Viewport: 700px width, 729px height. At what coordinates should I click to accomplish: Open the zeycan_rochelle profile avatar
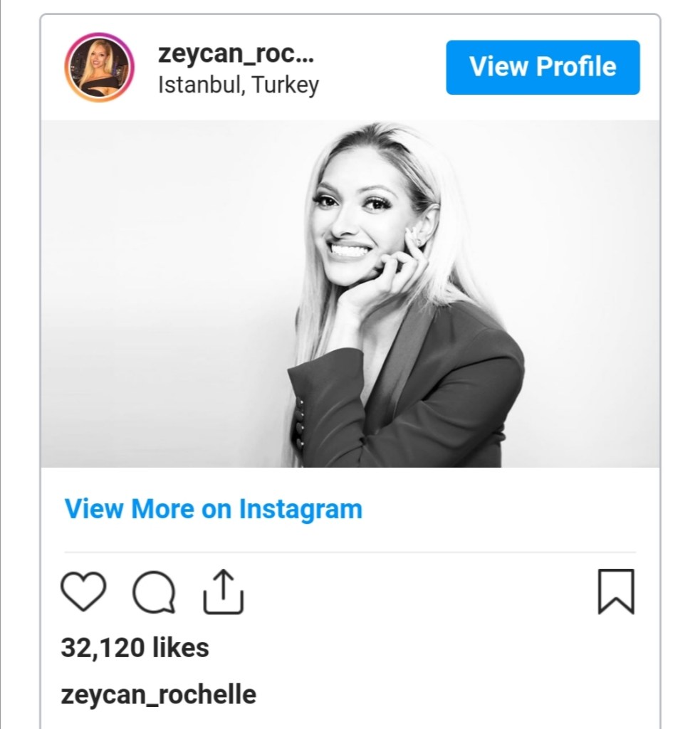(99, 68)
